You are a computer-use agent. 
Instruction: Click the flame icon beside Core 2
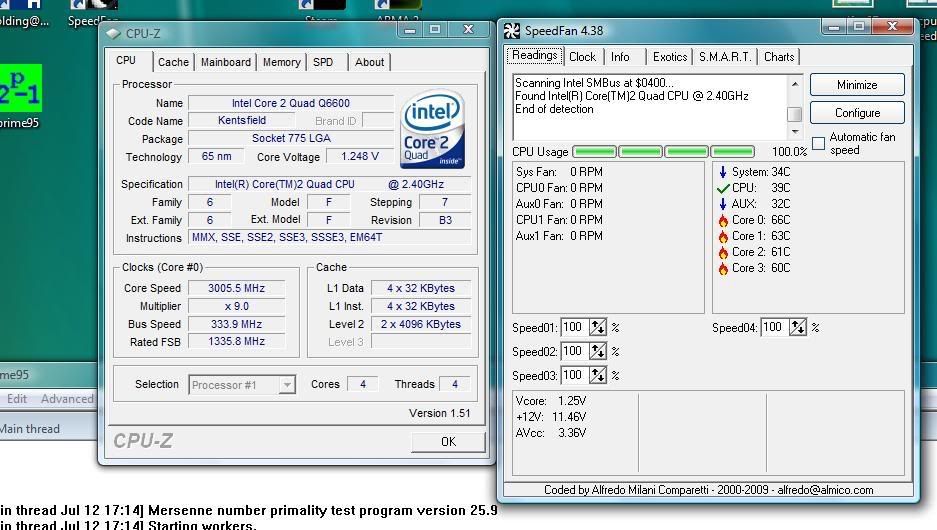point(723,253)
